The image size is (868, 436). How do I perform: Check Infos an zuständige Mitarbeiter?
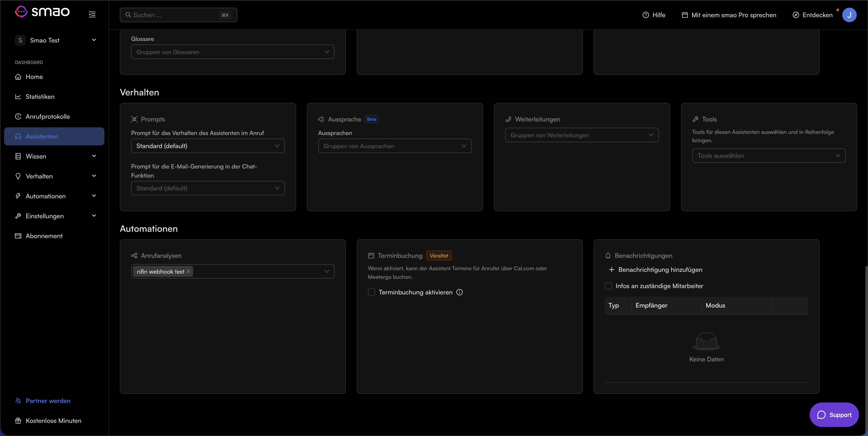(609, 286)
